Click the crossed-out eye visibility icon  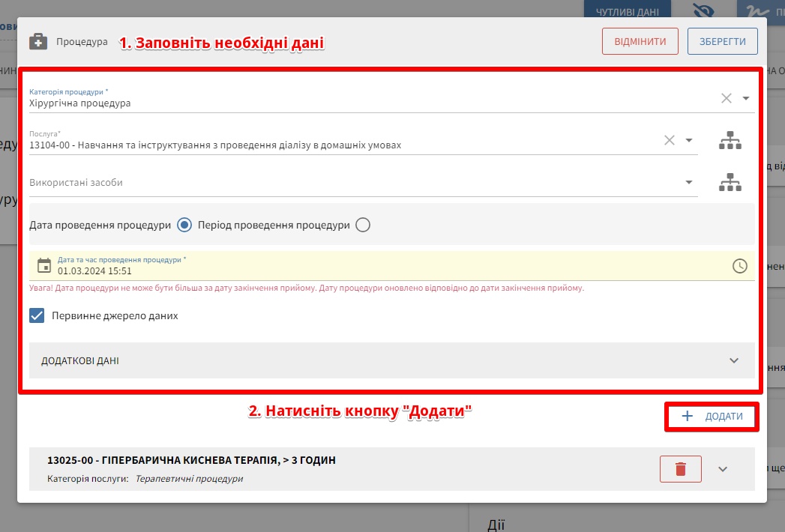tap(703, 11)
